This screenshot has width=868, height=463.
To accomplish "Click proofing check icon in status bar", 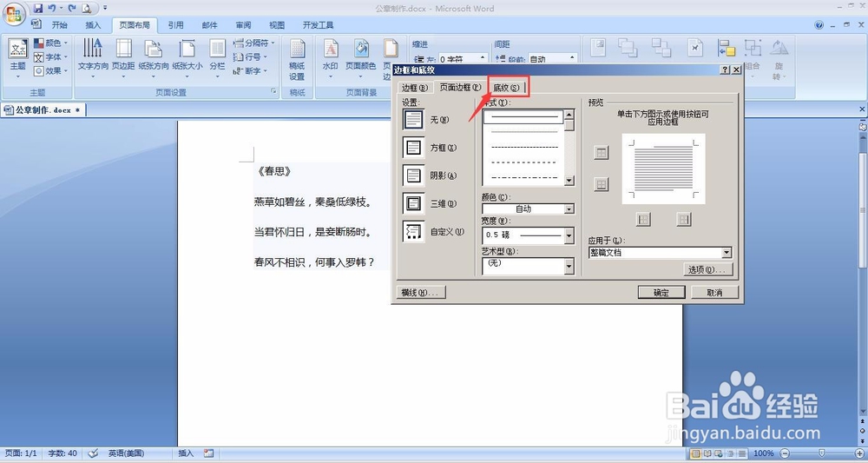I will click(93, 453).
